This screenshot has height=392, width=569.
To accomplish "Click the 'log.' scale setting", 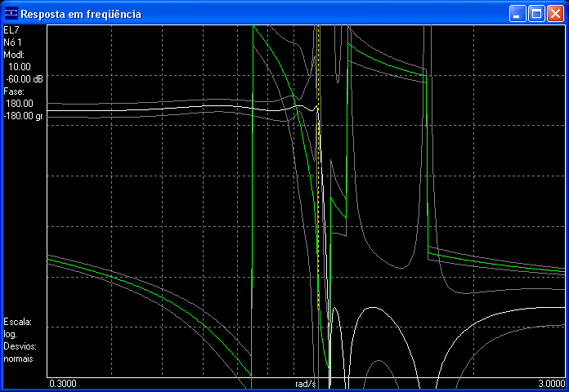I will tap(10, 334).
